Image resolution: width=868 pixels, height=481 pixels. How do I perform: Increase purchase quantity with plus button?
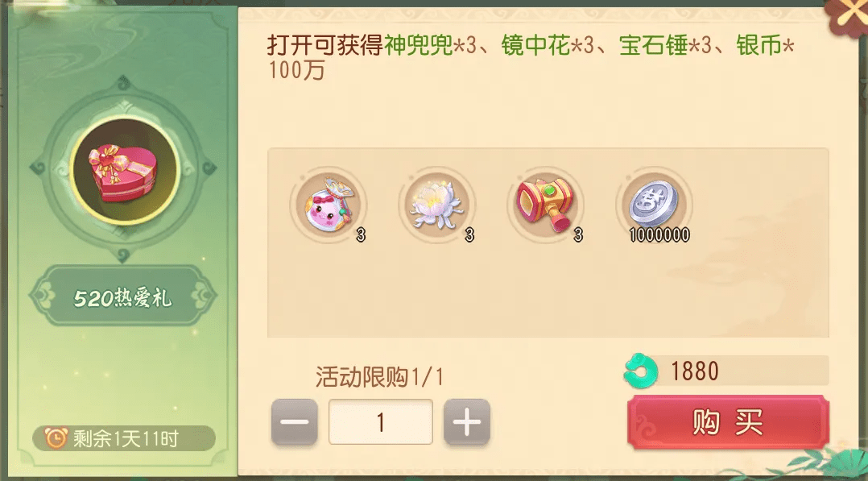[x=467, y=421]
